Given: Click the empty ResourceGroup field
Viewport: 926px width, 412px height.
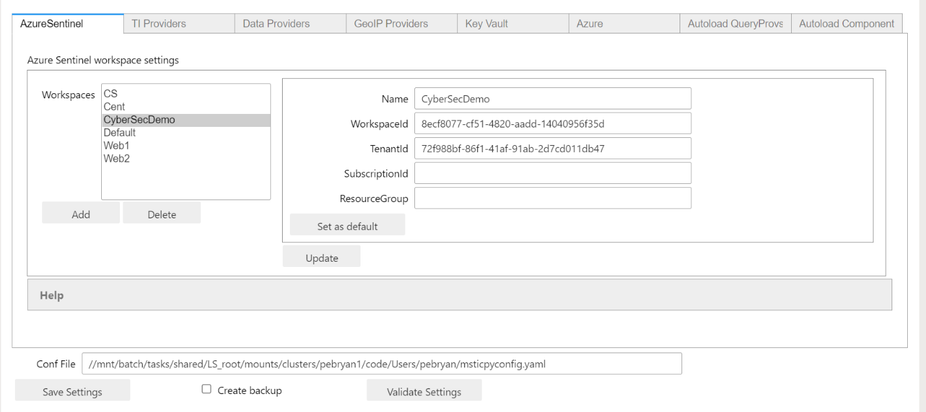Looking at the screenshot, I should click(x=553, y=198).
